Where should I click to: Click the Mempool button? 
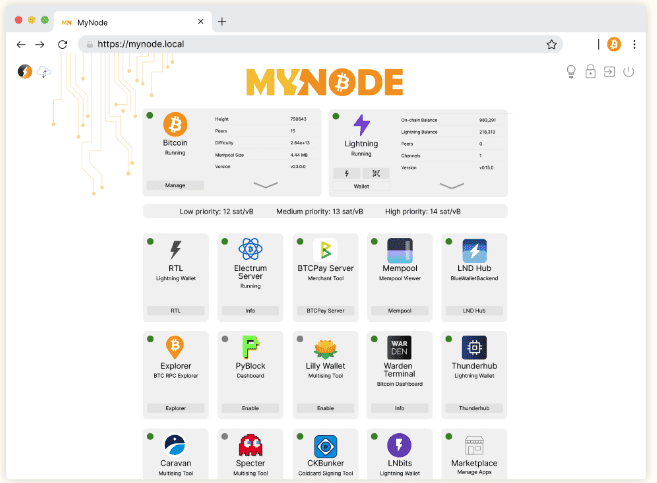[x=400, y=311]
